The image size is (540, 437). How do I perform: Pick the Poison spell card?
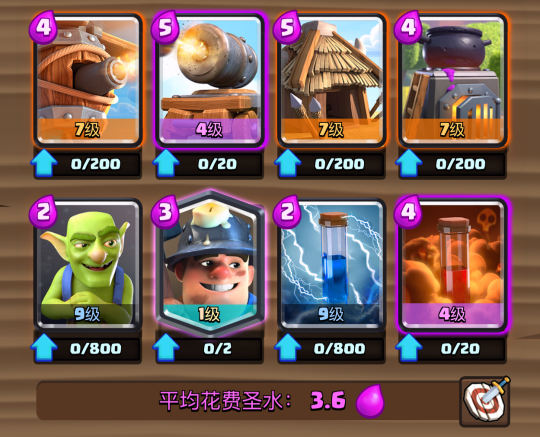[453, 265]
